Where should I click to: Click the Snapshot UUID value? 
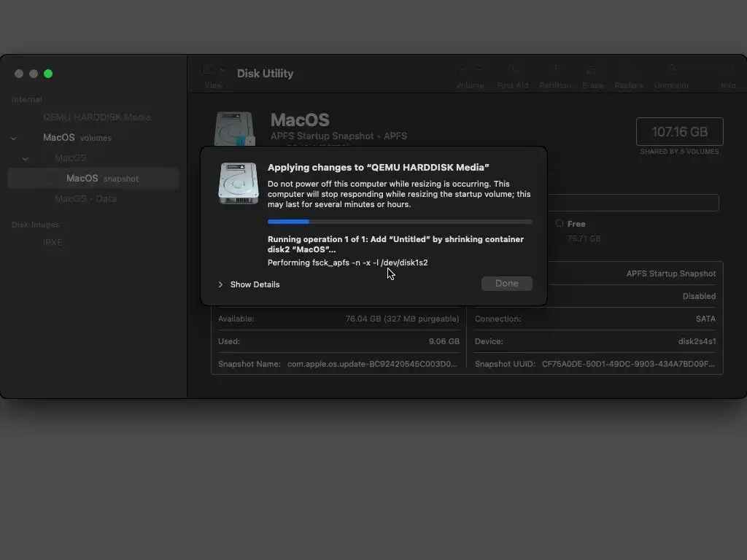pos(628,364)
